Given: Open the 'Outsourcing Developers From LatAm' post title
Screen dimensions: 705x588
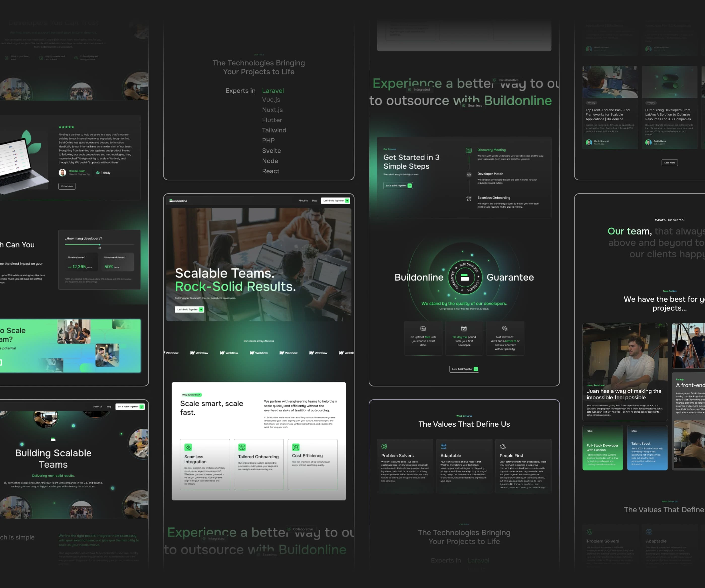Looking at the screenshot, I should coord(668,114).
